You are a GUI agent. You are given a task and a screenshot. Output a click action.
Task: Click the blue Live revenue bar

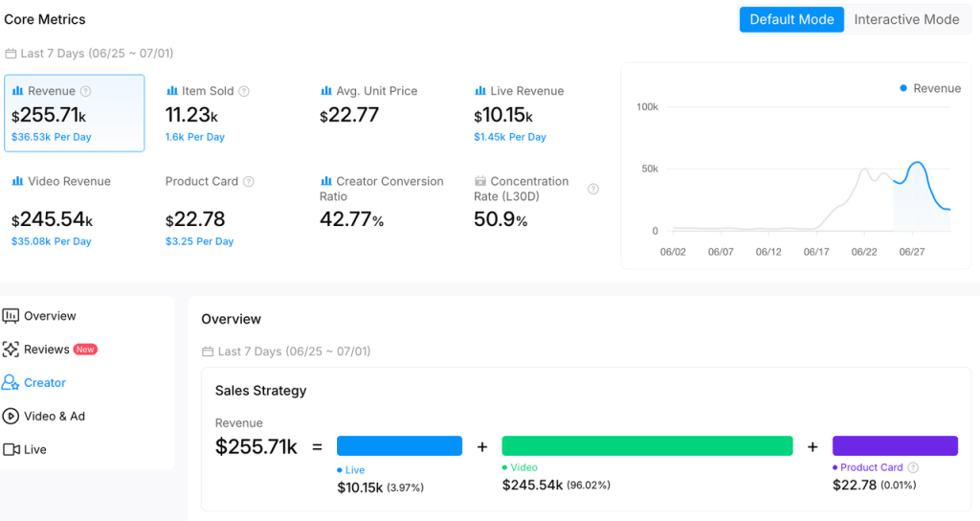(399, 446)
